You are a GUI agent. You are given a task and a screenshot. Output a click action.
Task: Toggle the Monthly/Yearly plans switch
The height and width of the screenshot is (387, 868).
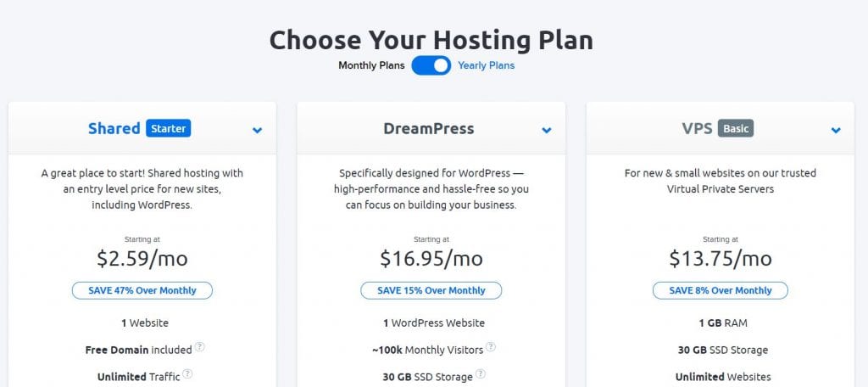[431, 65]
